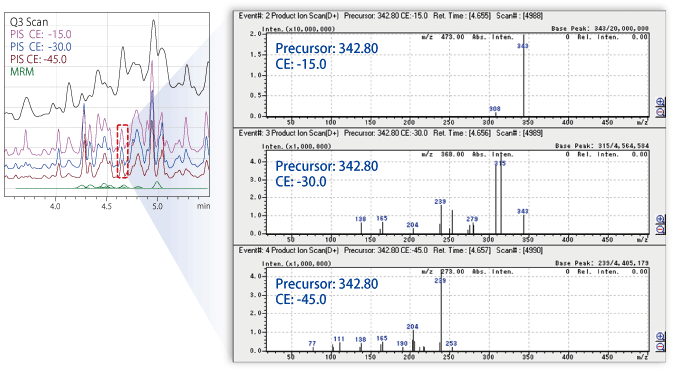
Task: Click the 204 peak label in the CE -30.0 spectrum
Action: coord(412,225)
